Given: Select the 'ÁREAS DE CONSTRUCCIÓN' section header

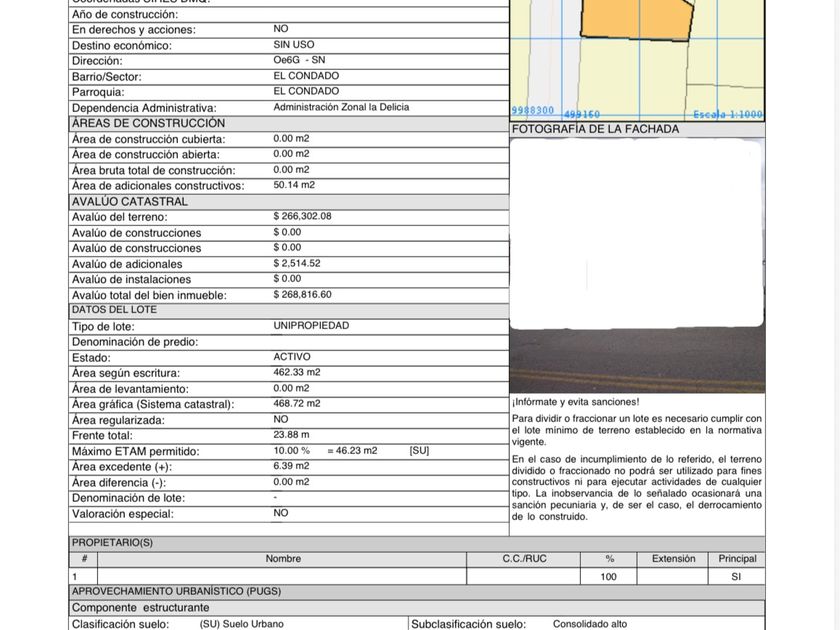Looking at the screenshot, I should (148, 123).
